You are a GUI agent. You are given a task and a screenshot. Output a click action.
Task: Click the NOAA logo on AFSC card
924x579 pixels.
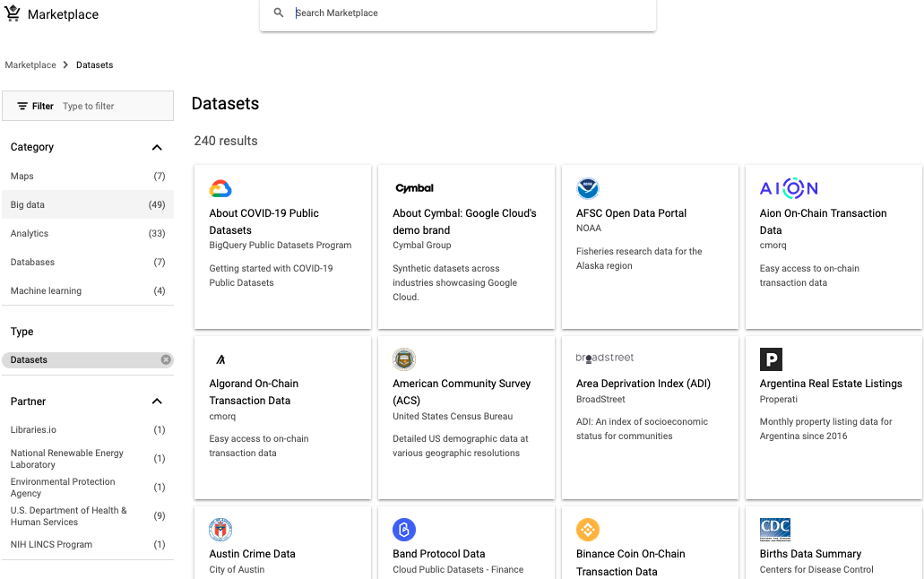(x=588, y=188)
